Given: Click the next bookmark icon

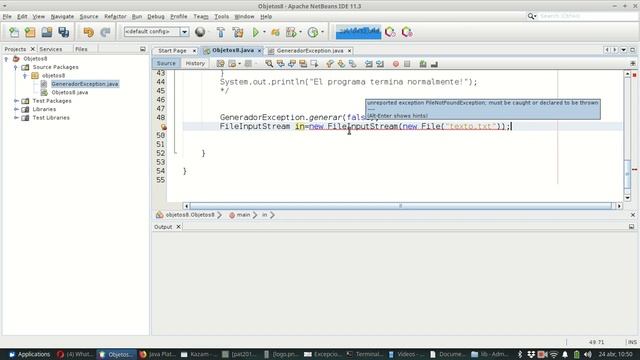Looking at the screenshot, I should coord(341,64).
